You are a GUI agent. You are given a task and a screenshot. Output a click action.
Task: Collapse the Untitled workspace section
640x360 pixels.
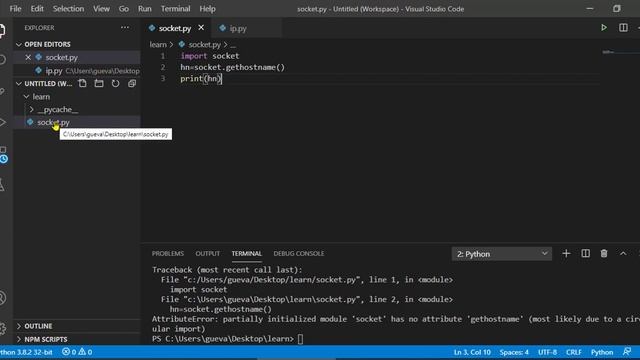19,83
